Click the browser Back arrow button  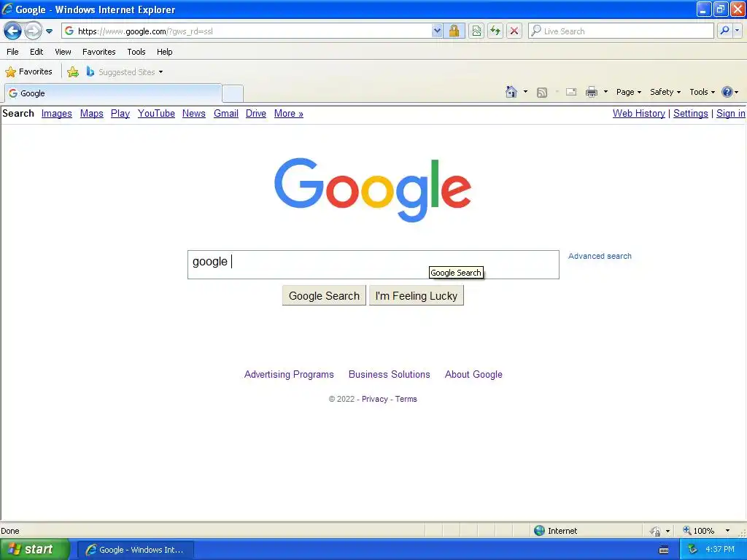[13, 31]
